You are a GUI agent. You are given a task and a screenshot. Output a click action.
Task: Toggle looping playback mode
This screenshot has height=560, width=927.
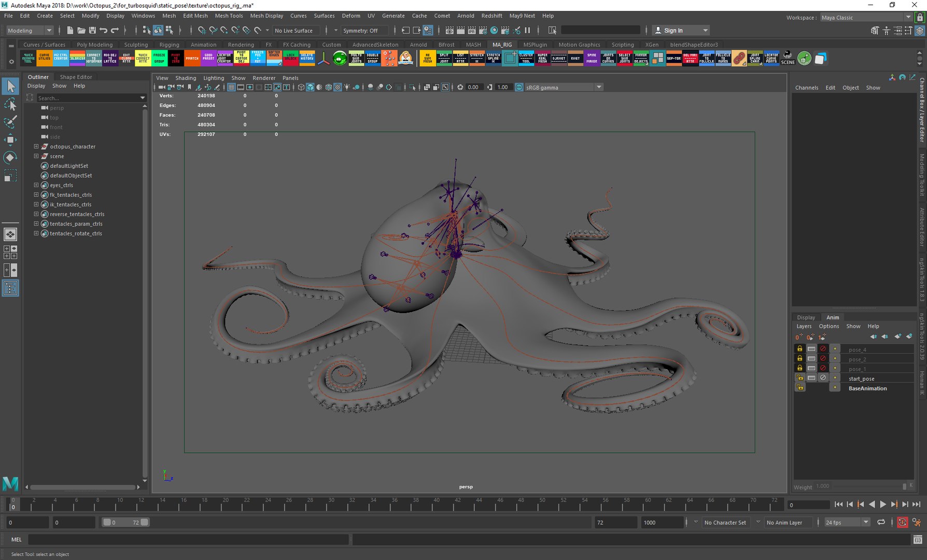point(881,522)
